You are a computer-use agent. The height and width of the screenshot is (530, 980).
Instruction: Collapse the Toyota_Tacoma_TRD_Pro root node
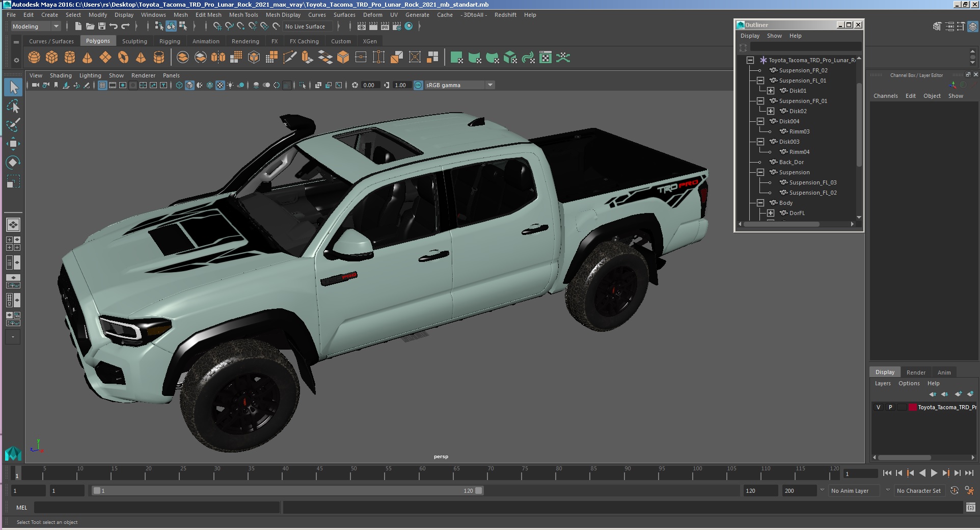coord(750,60)
